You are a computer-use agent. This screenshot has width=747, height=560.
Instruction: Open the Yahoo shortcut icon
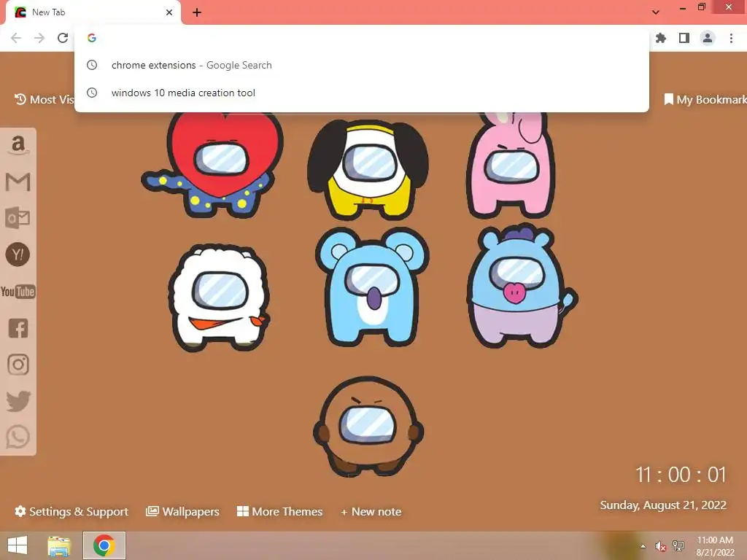click(x=18, y=254)
